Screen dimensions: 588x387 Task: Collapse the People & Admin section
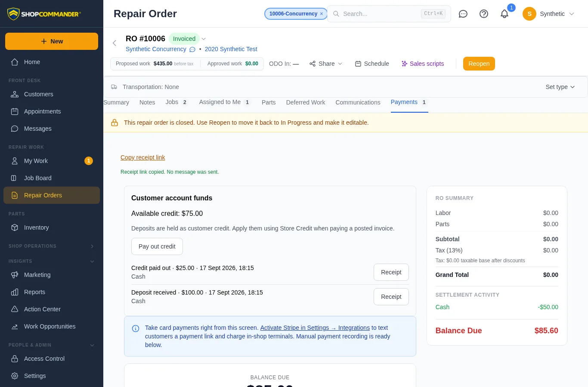(x=52, y=345)
